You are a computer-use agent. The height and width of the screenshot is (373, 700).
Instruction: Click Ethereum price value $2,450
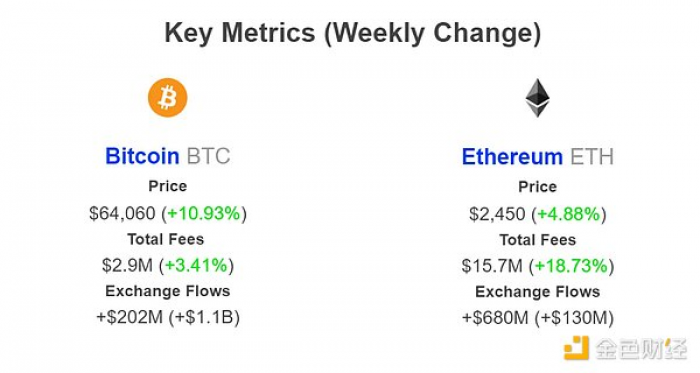tap(497, 214)
